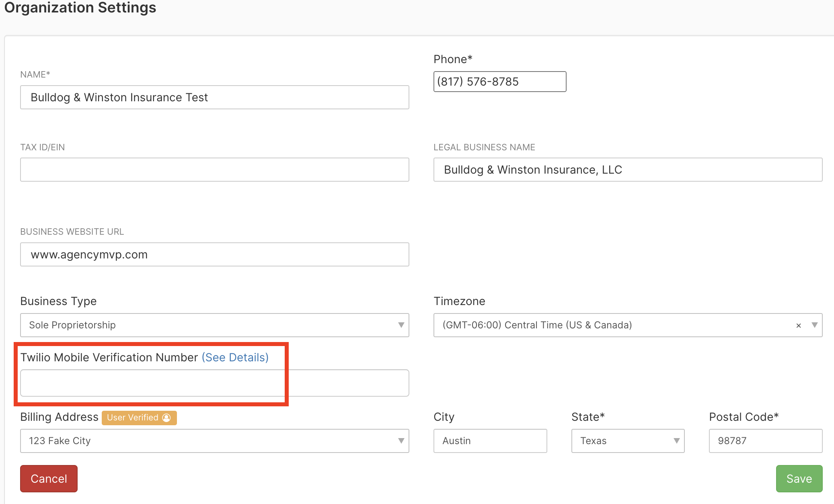
Task: Click the Business Website URL field
Action: [215, 254]
